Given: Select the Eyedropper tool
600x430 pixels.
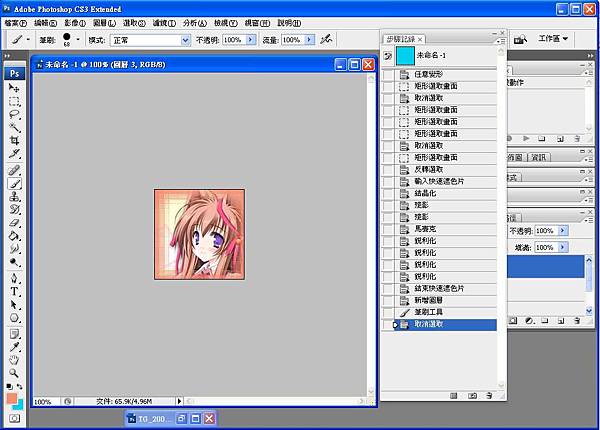Looking at the screenshot, I should tap(14, 347).
